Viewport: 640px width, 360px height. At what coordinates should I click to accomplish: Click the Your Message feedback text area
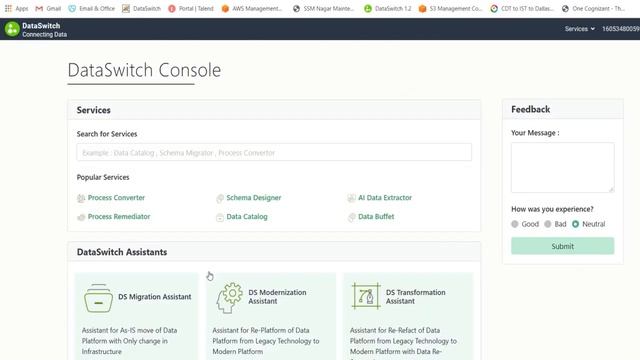click(562, 167)
